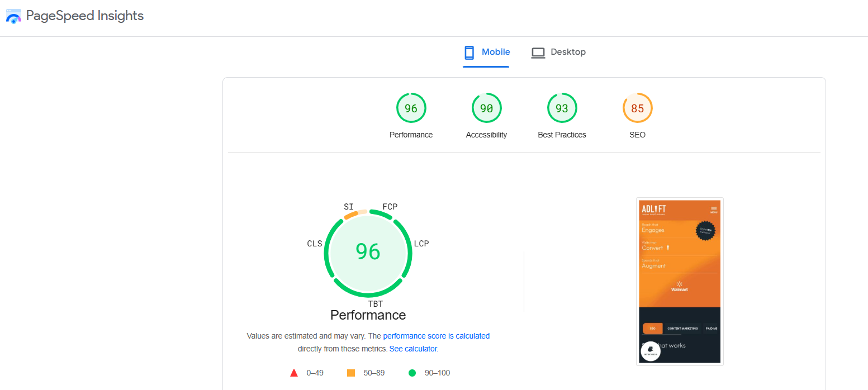This screenshot has width=868, height=390.
Task: Click the TBT metric label
Action: [375, 304]
